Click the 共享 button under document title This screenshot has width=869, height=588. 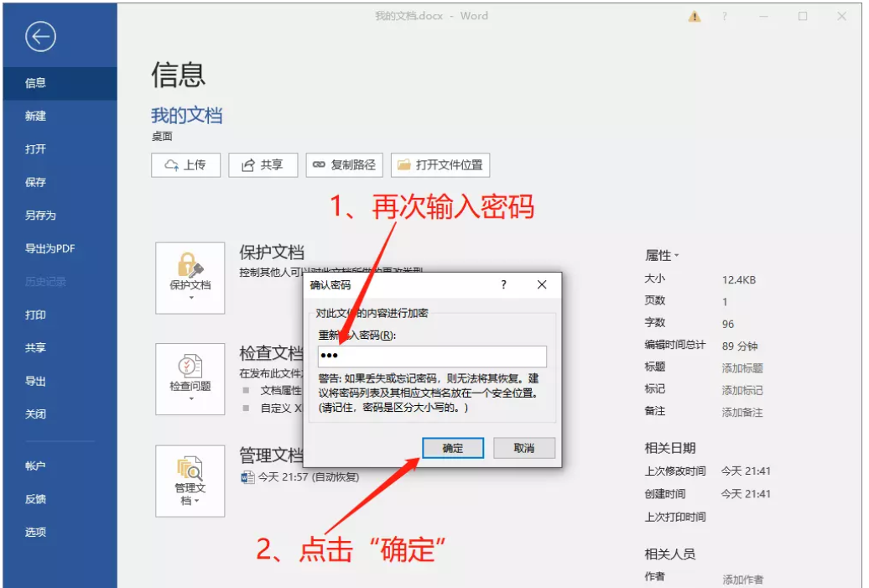pyautogui.click(x=263, y=165)
